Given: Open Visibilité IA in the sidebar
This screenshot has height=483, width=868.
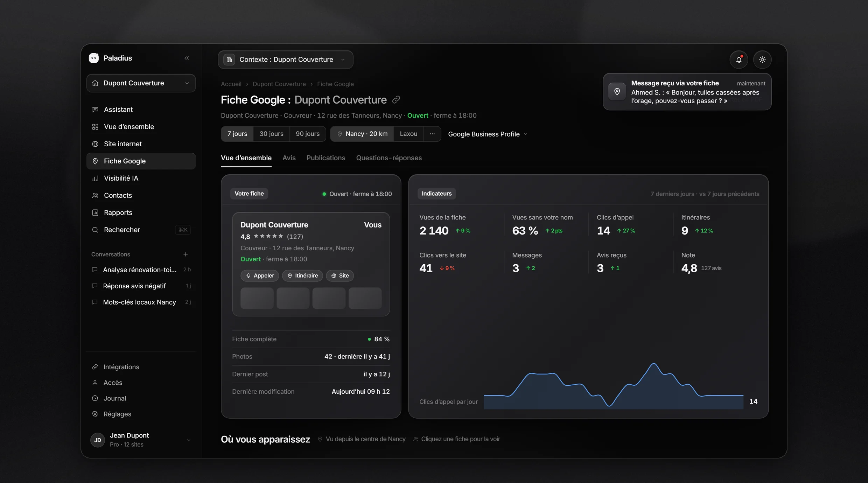Looking at the screenshot, I should coord(141,178).
